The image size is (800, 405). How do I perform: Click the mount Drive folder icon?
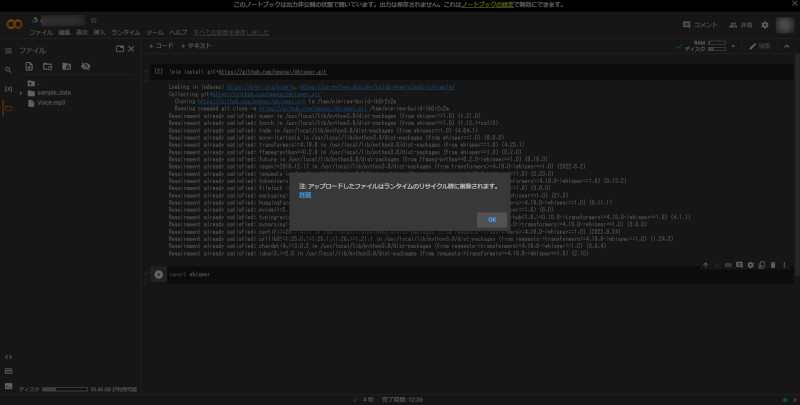click(x=66, y=66)
